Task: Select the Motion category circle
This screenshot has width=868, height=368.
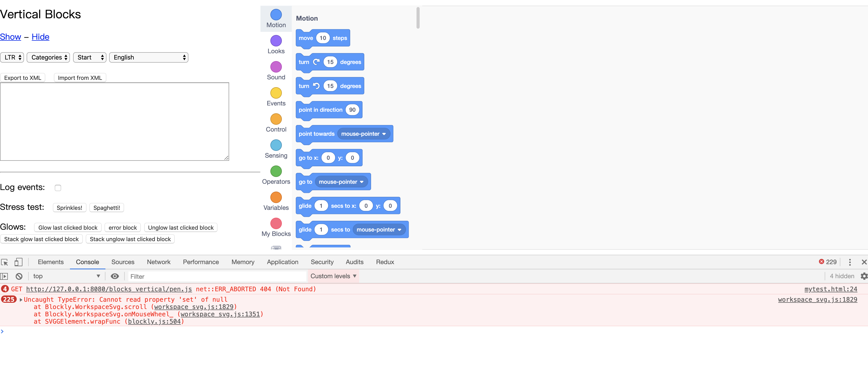Action: click(276, 15)
